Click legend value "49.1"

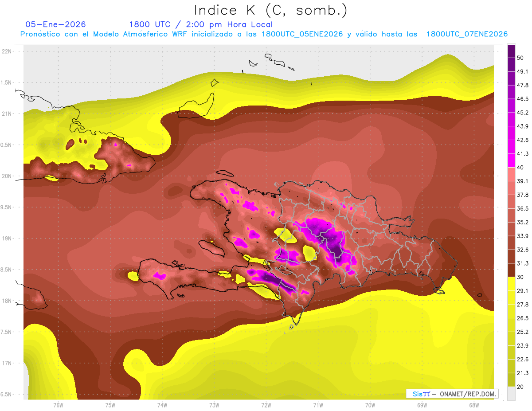[x=523, y=71]
